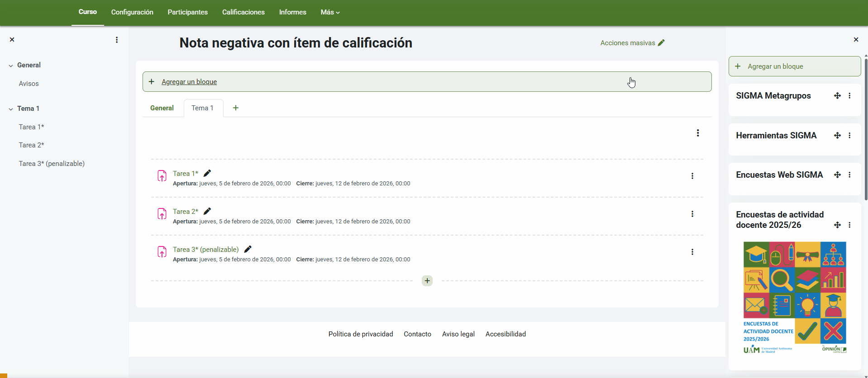Click the right drawer vertical scrollbar
Screen dimensions: 868x378
coord(866,129)
